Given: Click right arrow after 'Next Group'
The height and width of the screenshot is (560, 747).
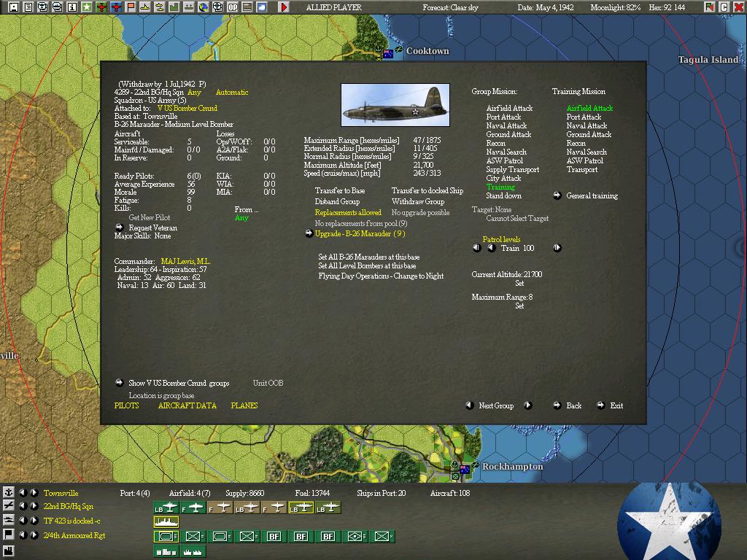Looking at the screenshot, I should tap(528, 405).
